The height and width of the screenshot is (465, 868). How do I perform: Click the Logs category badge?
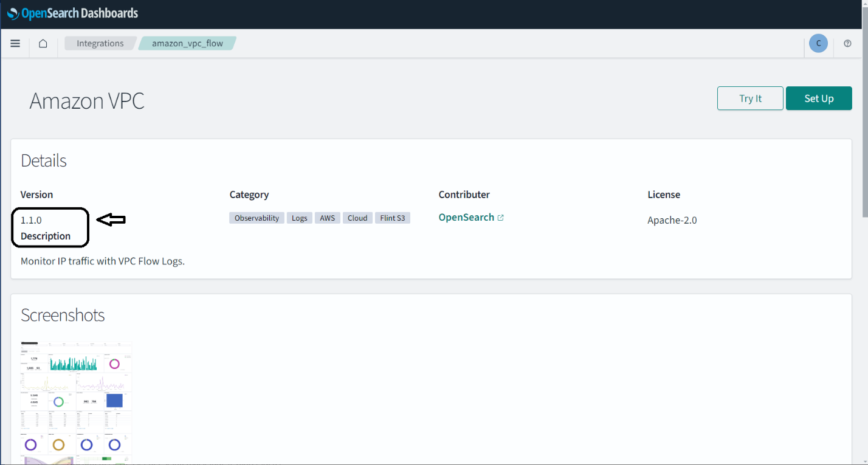300,218
